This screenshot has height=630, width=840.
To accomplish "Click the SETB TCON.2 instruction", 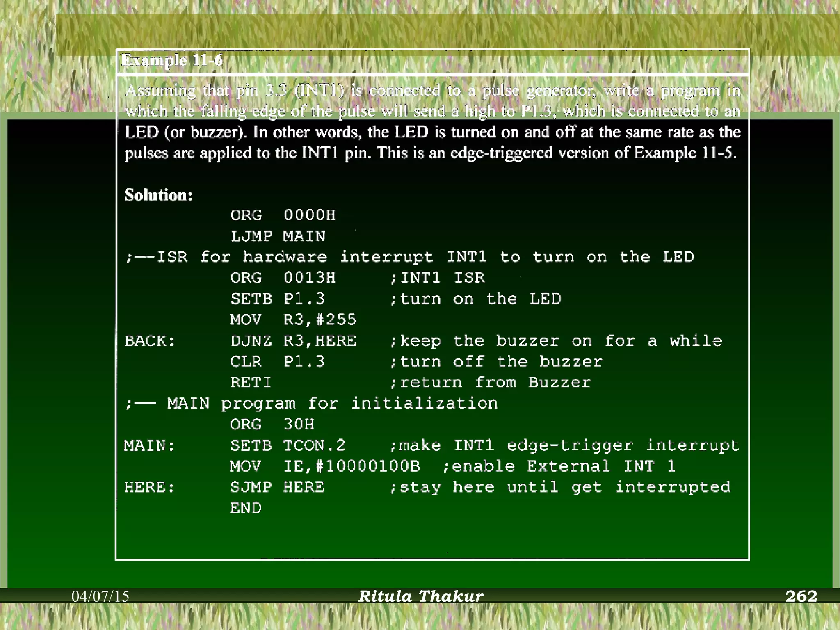I will [288, 445].
